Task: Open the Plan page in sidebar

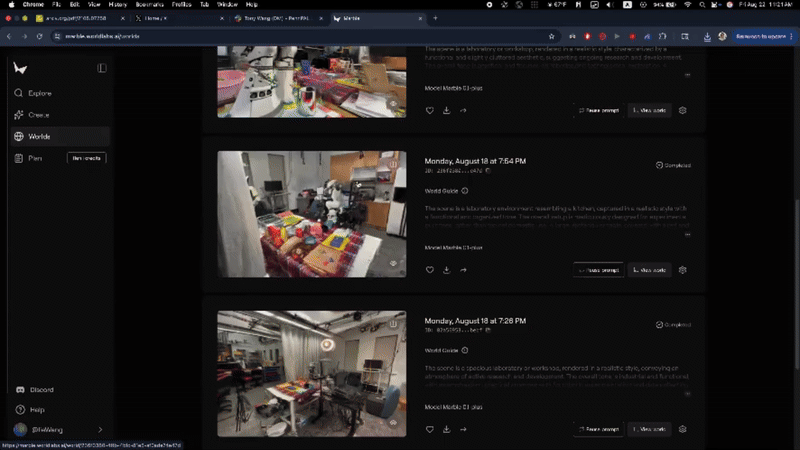Action: (x=35, y=158)
